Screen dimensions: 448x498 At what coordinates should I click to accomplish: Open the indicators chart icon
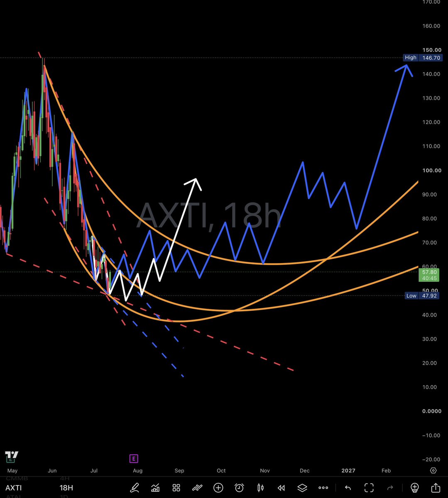[x=155, y=488]
